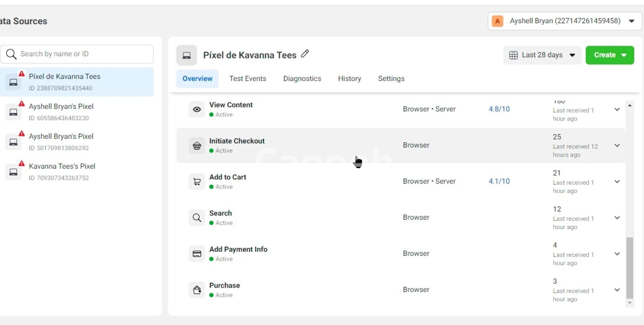Go to the Settings tab
The width and height of the screenshot is (644, 325).
[391, 79]
